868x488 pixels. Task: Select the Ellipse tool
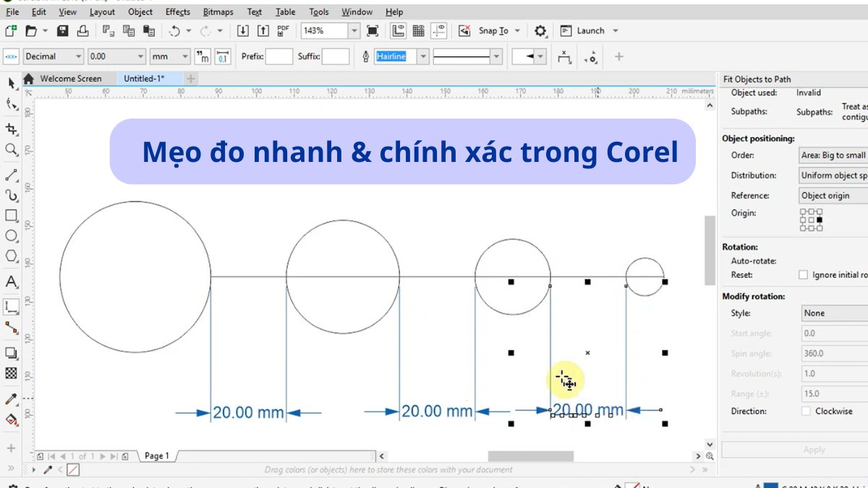11,236
